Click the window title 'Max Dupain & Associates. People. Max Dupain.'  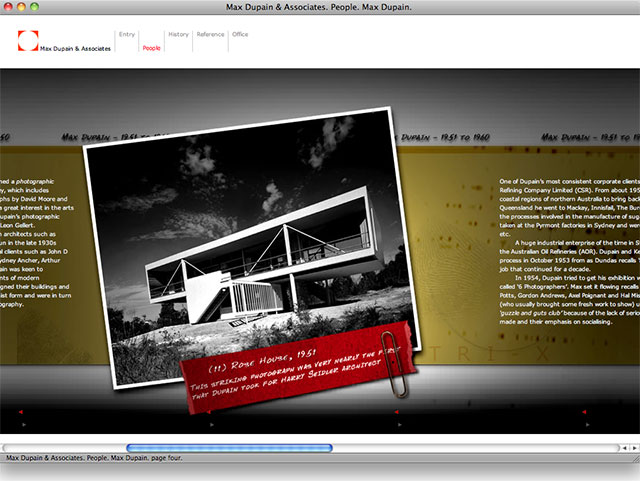pyautogui.click(x=319, y=7)
